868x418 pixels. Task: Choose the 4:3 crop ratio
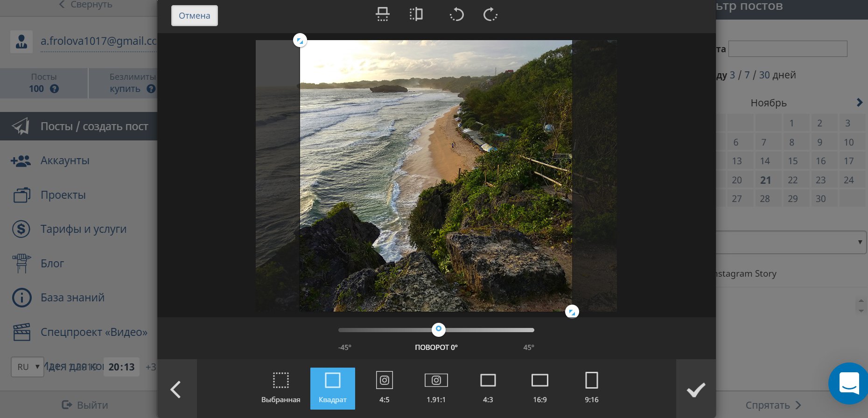[x=488, y=388]
